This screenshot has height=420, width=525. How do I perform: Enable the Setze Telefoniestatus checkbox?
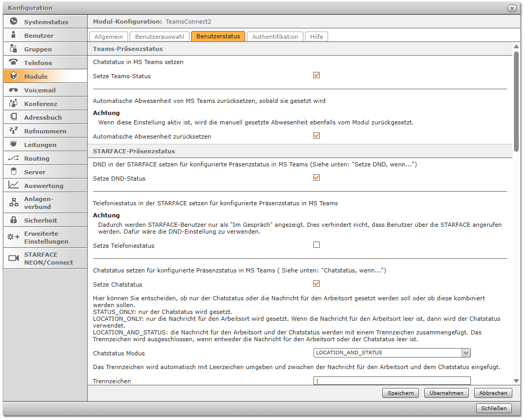[317, 245]
